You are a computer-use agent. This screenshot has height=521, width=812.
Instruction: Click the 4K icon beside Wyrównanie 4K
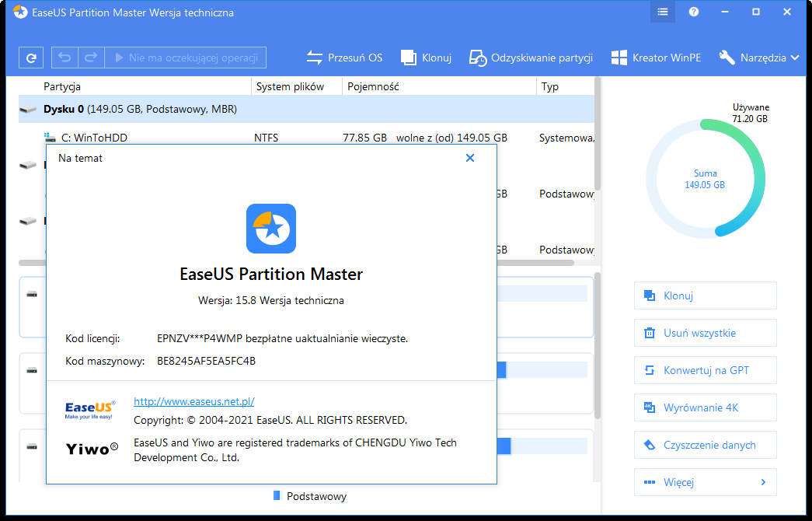coord(650,407)
